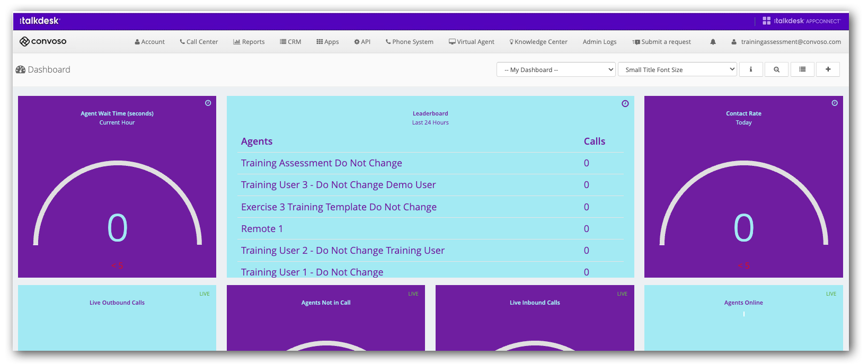Click clock icon on Contact Rate widget
868x364 pixels.
click(x=835, y=103)
